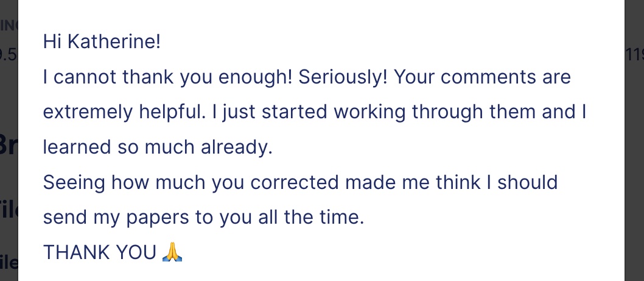
Task: Click the cut-off bold heading behind the dialog
Action: 9,145
